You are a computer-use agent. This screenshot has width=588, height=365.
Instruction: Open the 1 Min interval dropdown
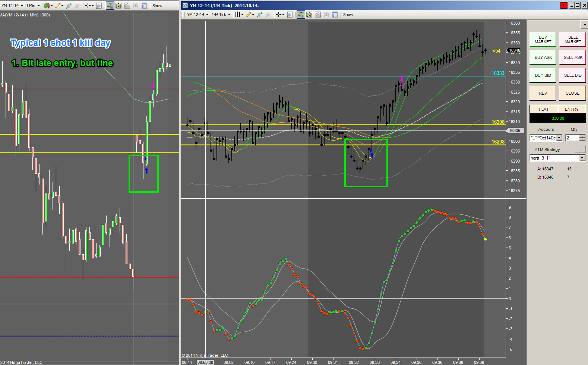tap(33, 6)
